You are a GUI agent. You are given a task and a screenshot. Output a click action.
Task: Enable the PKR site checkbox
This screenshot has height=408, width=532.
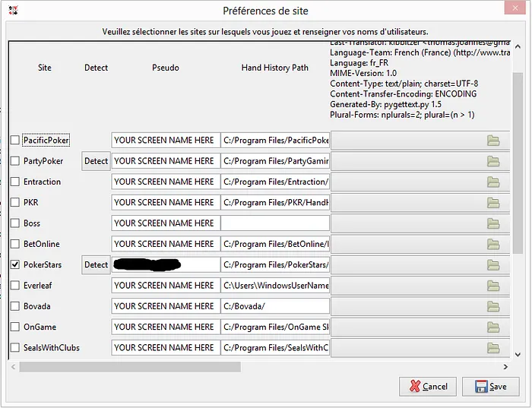click(x=15, y=202)
